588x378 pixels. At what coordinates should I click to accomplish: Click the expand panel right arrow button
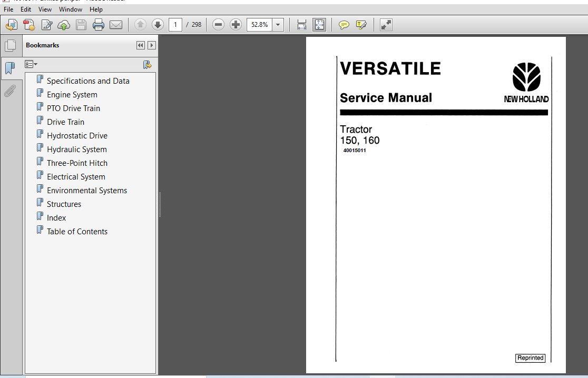(x=152, y=45)
